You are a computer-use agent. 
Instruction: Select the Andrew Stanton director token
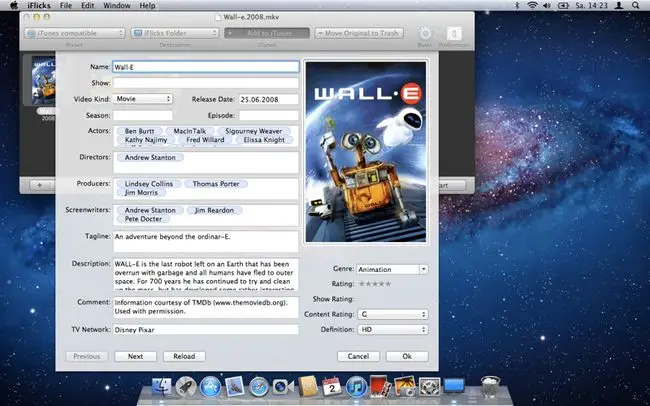pos(150,158)
